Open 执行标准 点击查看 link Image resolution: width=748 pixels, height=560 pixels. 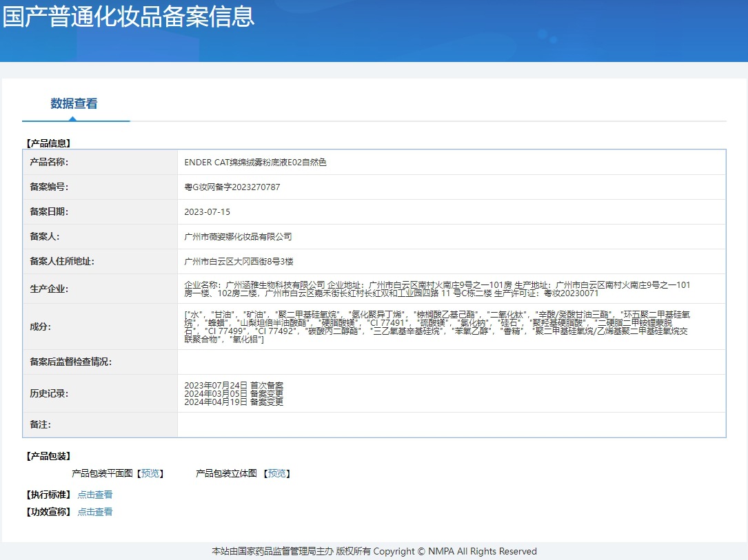point(95,495)
